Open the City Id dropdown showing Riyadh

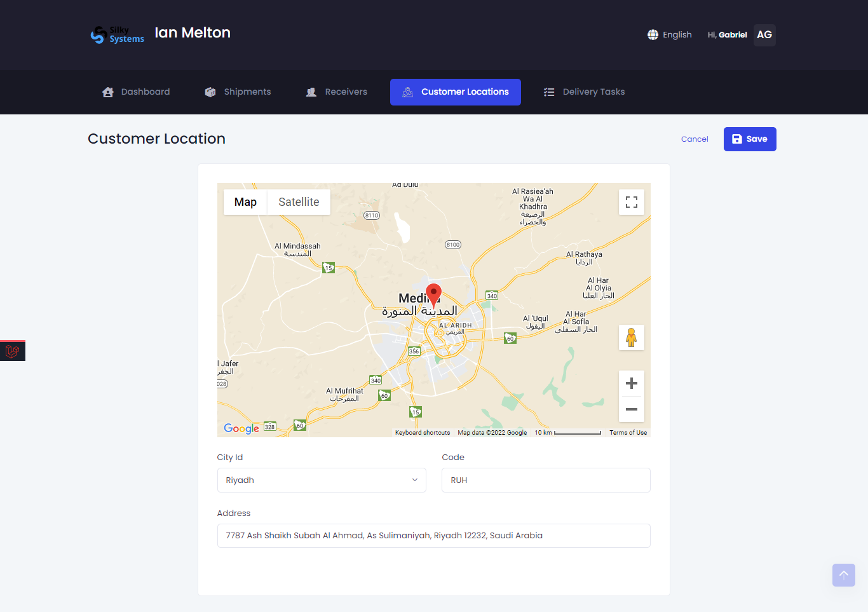click(322, 480)
